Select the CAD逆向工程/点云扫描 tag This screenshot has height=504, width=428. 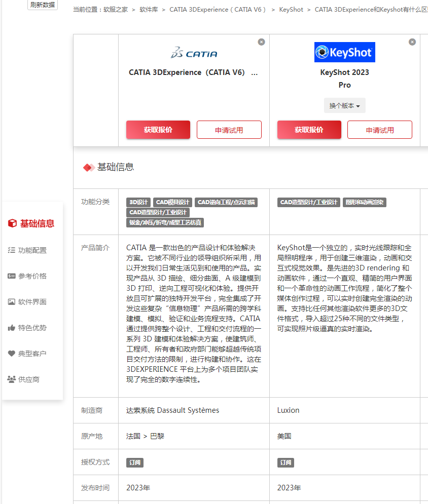pyautogui.click(x=226, y=202)
